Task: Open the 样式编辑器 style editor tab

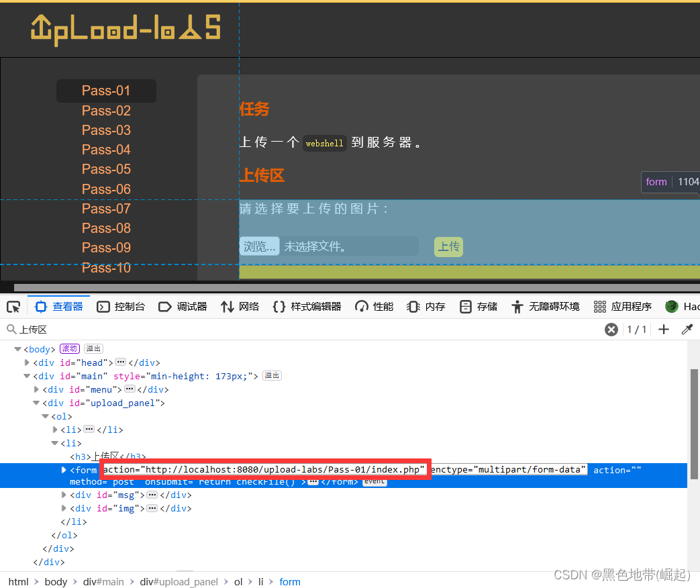Action: click(307, 307)
